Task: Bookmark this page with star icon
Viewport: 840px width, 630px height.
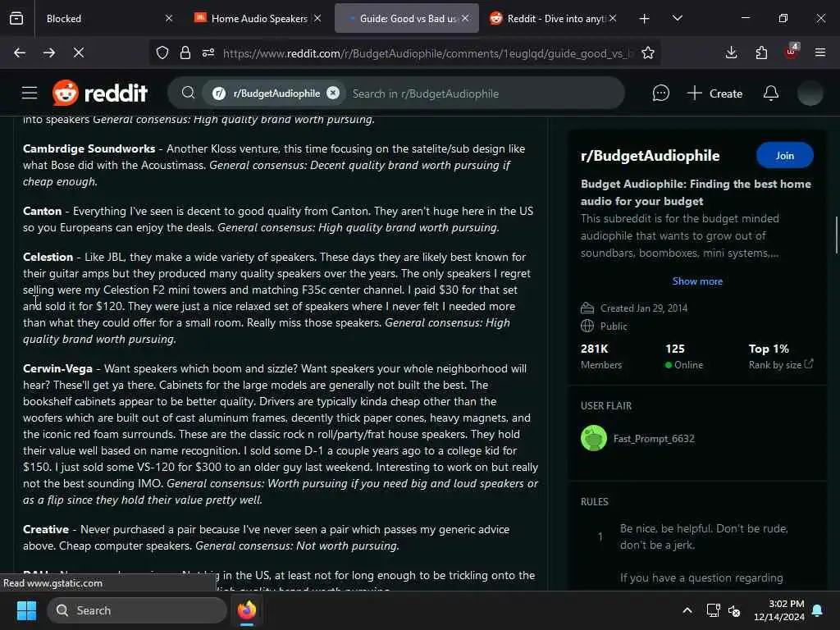Action: tap(648, 52)
